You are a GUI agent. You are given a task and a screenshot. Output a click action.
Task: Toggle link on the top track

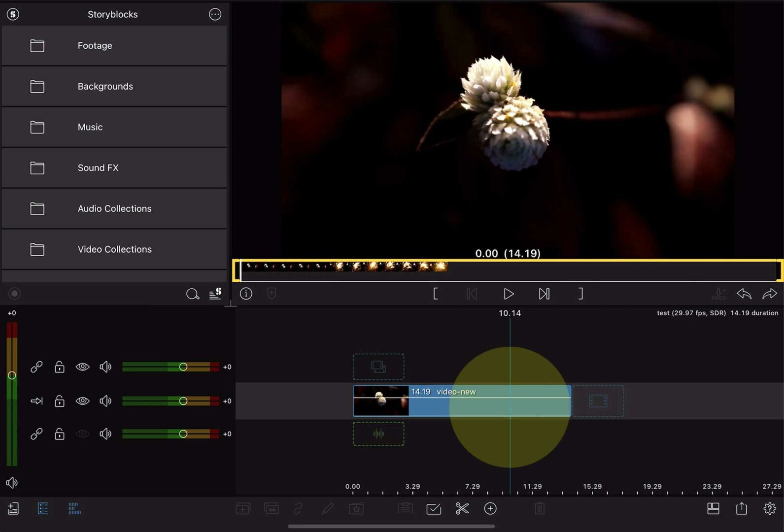tap(36, 367)
